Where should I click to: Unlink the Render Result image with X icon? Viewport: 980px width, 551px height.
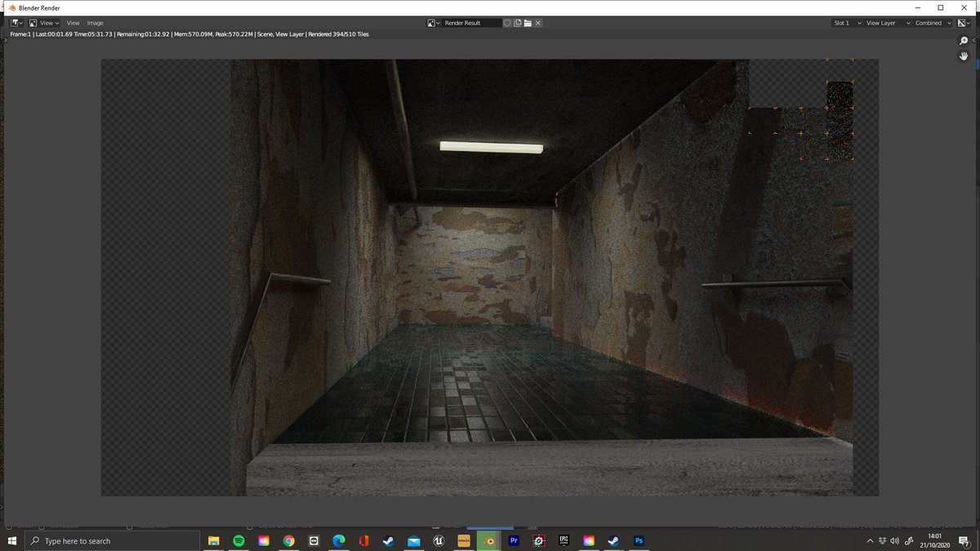538,23
